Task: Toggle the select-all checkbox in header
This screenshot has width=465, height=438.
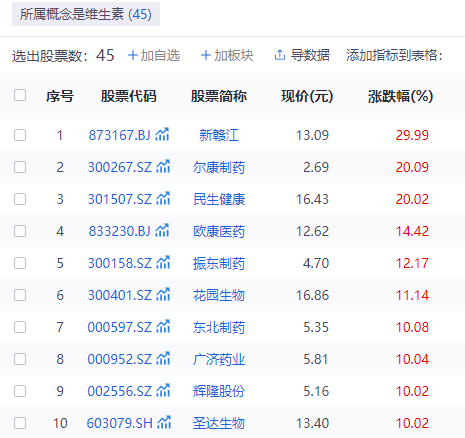Action: [x=20, y=95]
